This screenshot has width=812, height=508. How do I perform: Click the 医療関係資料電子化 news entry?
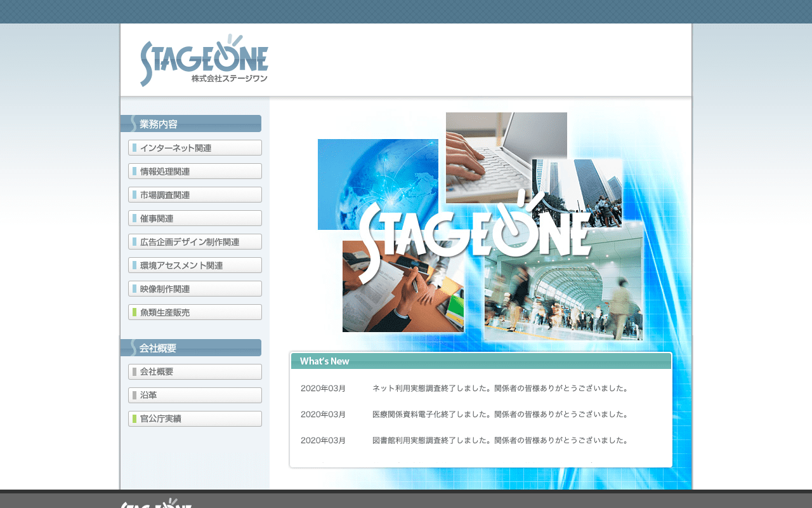(499, 415)
